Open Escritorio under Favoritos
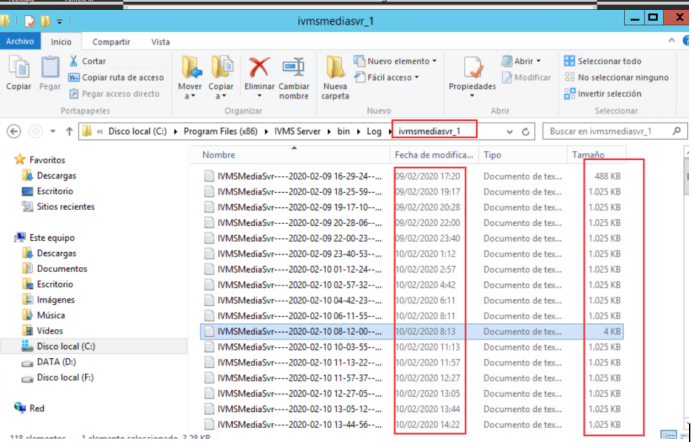Image resolution: width=692 pixels, height=442 pixels. point(47,191)
